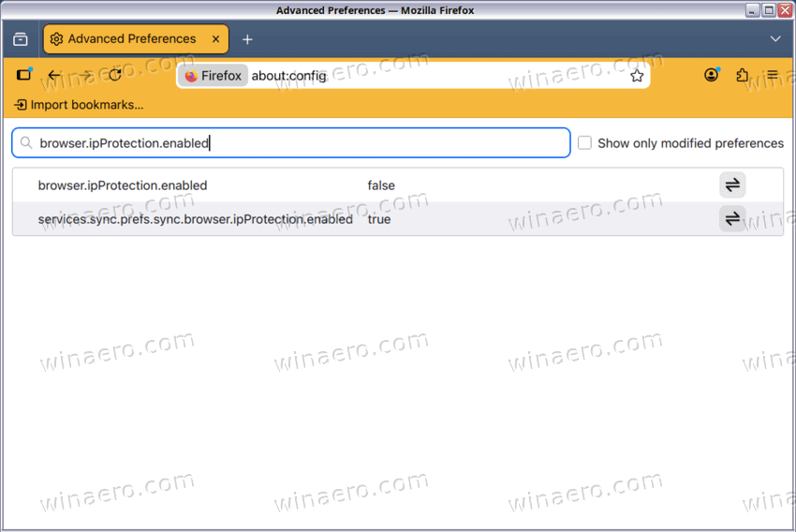Bookmark this page with star icon
Viewport: 796px width, 532px height.
(637, 76)
